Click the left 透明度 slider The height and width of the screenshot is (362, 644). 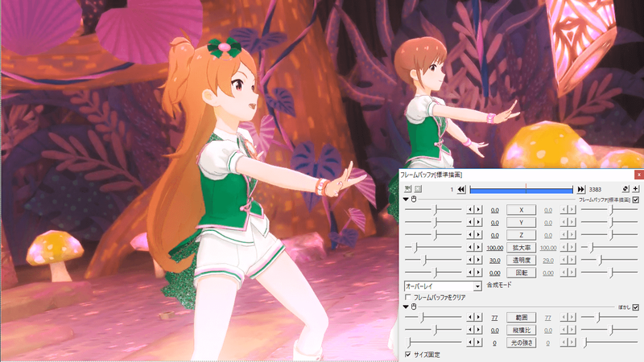(433, 260)
